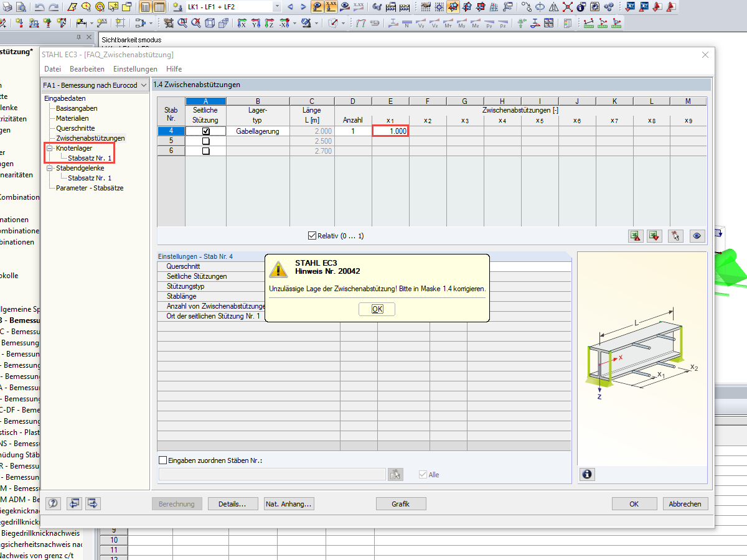Viewport: 747px width, 560px height.
Task: Click the red X delete icon in the top toolbar
Action: [568, 7]
